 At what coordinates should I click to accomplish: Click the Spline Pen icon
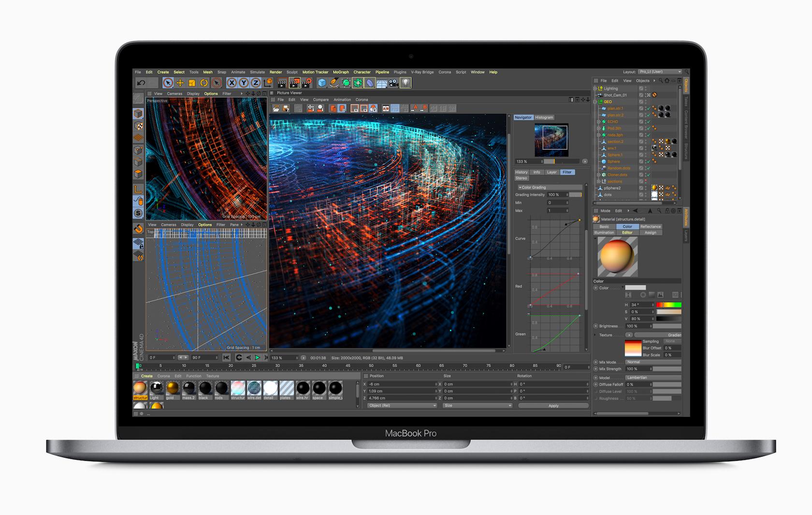(334, 83)
